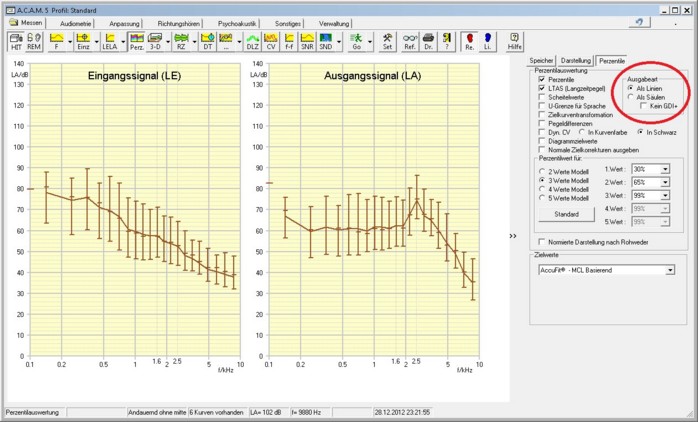Viewport: 698px width, 422px height.
Task: Click the Ausgangssignal (LA) chart
Action: 374,209
